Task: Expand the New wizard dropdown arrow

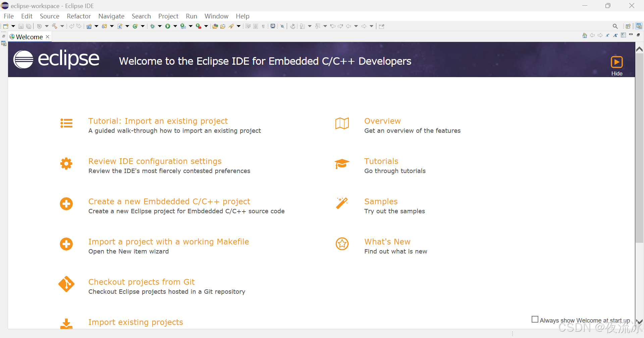Action: tap(13, 26)
